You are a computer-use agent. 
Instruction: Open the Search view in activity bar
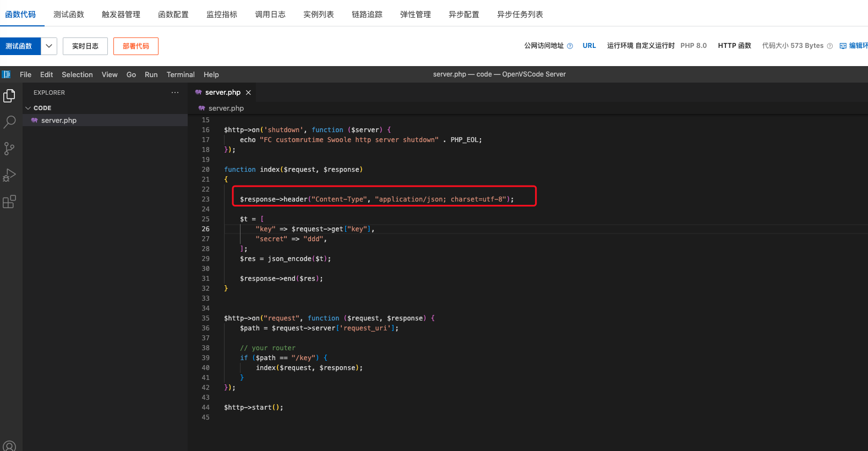pyautogui.click(x=9, y=122)
